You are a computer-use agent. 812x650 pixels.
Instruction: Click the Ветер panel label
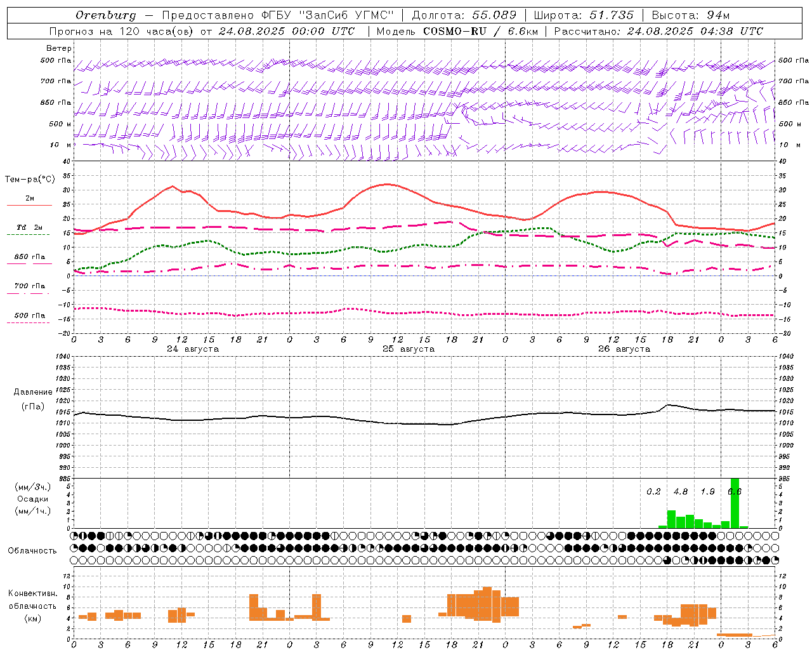tap(59, 48)
